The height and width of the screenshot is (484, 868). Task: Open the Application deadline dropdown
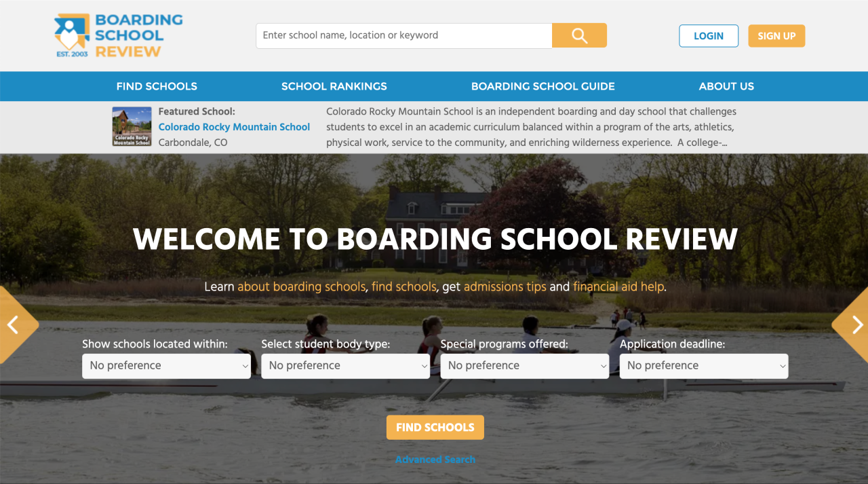(x=703, y=366)
